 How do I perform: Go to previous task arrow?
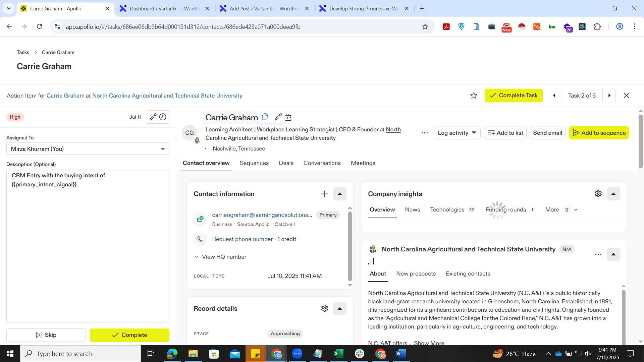tap(554, 96)
